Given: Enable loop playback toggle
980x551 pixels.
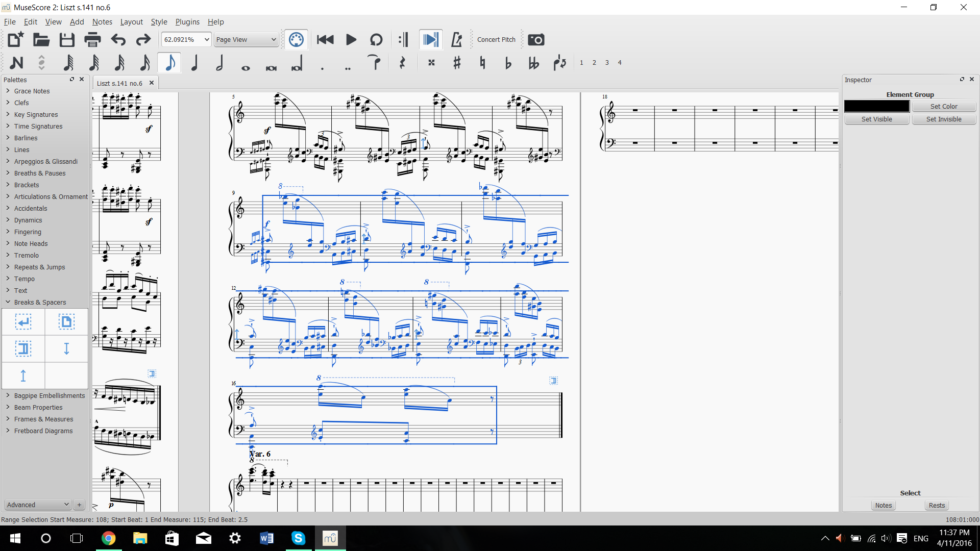Looking at the screenshot, I should (x=376, y=40).
